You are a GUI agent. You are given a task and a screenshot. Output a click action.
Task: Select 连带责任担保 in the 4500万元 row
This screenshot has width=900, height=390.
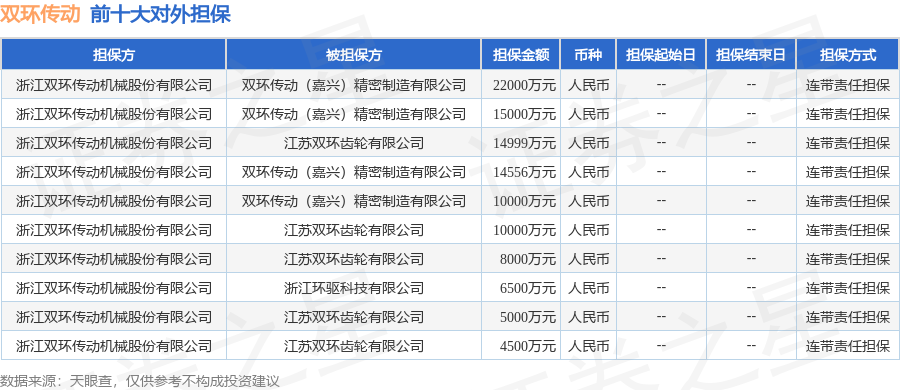coord(848,346)
